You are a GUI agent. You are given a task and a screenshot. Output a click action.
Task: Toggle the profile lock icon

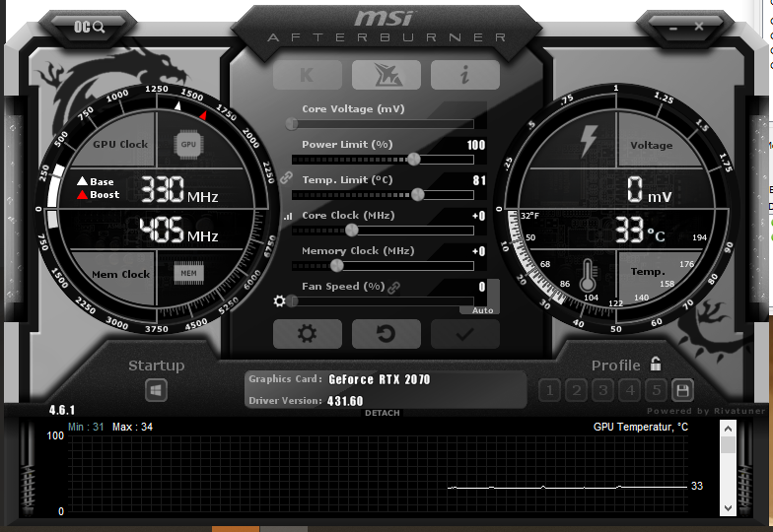coord(655,364)
